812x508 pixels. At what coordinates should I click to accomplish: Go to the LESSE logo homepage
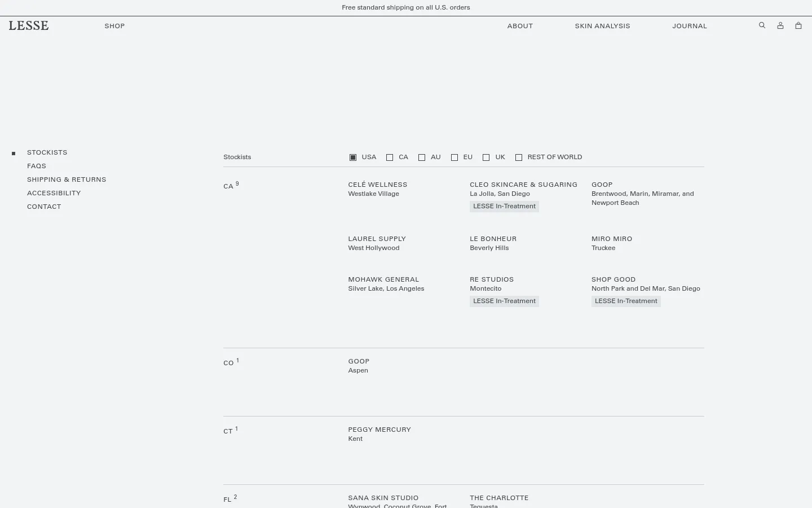pos(29,25)
